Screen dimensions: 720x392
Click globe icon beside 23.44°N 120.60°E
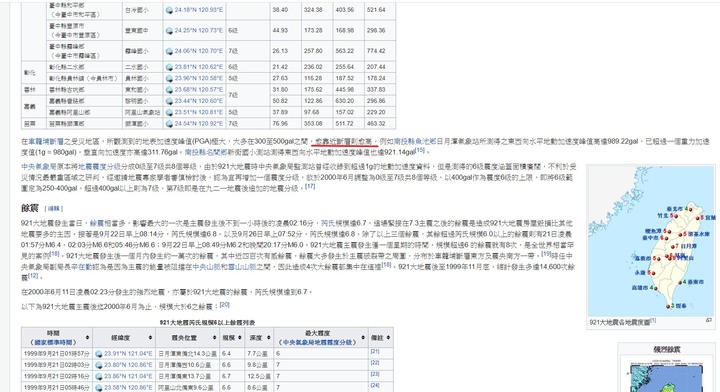click(x=169, y=101)
